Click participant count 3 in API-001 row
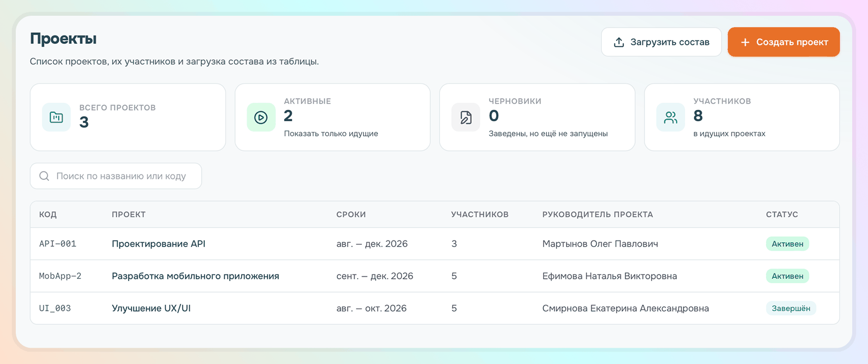868x364 pixels. 454,244
